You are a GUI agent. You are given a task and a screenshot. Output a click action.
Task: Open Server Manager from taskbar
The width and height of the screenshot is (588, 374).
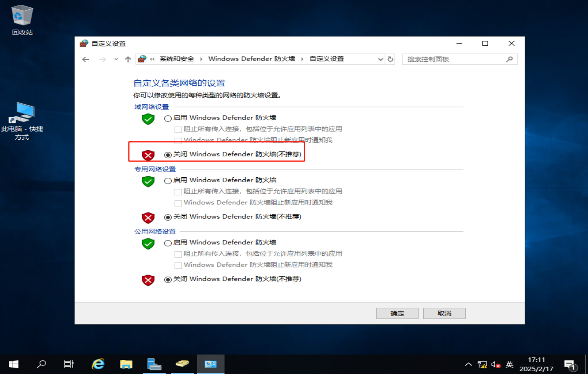coord(154,364)
